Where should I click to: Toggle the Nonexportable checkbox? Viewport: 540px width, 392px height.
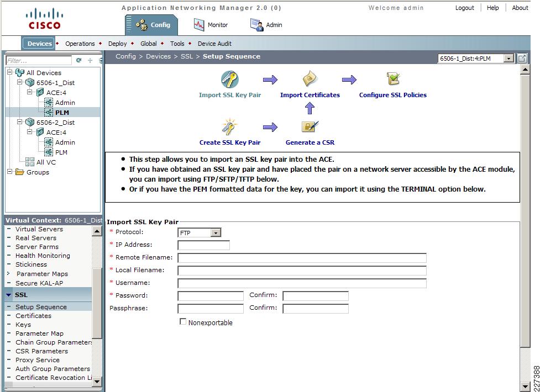pyautogui.click(x=183, y=322)
